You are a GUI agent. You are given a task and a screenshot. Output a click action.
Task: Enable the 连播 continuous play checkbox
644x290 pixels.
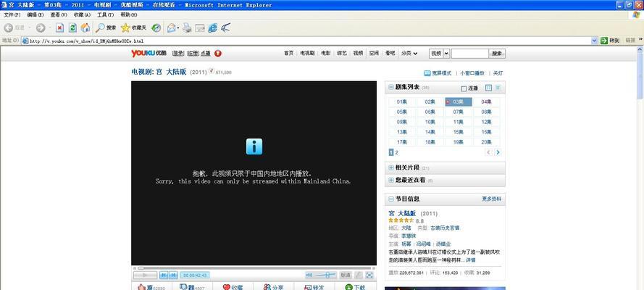pos(464,88)
